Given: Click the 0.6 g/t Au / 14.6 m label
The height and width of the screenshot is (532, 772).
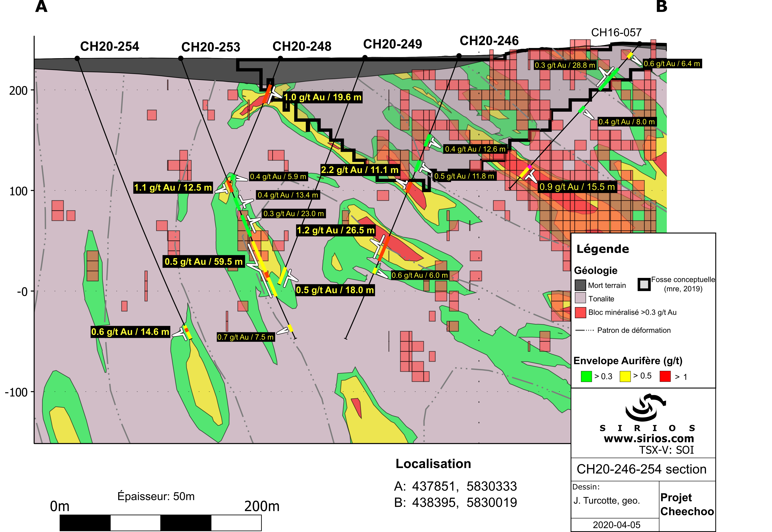Looking at the screenshot, I should 130,332.
